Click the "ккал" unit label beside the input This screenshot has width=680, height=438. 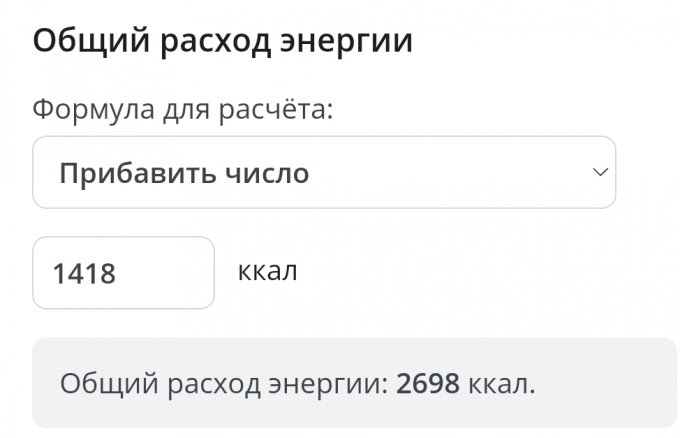(268, 271)
